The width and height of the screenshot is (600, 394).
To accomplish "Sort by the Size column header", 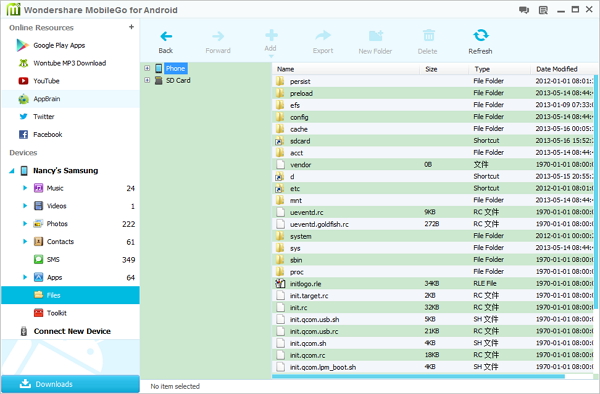I will (444, 69).
